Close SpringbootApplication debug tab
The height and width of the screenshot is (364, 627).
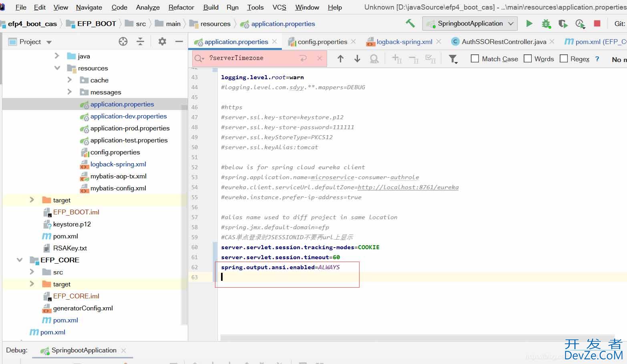[x=124, y=350]
